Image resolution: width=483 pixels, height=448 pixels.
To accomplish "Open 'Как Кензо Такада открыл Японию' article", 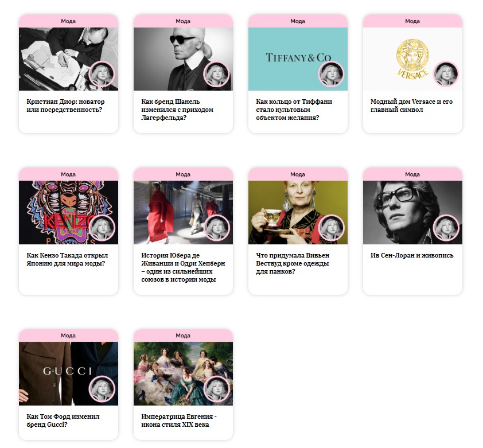I will 67,259.
